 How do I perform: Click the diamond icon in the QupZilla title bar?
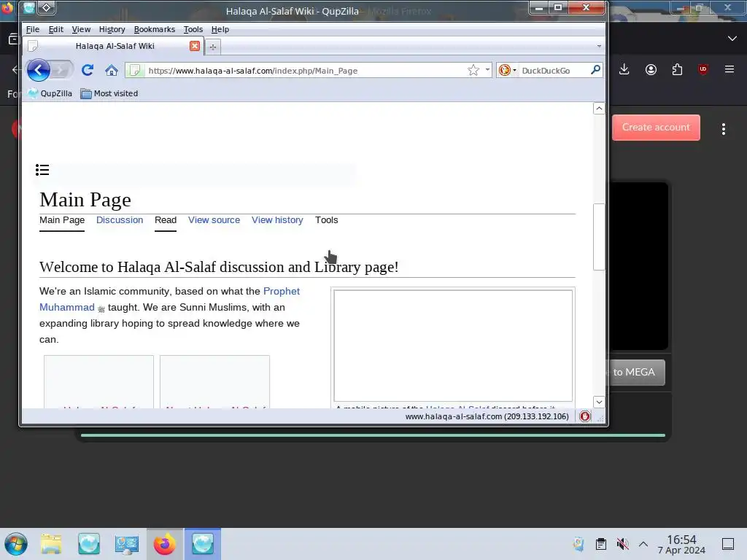pos(46,7)
